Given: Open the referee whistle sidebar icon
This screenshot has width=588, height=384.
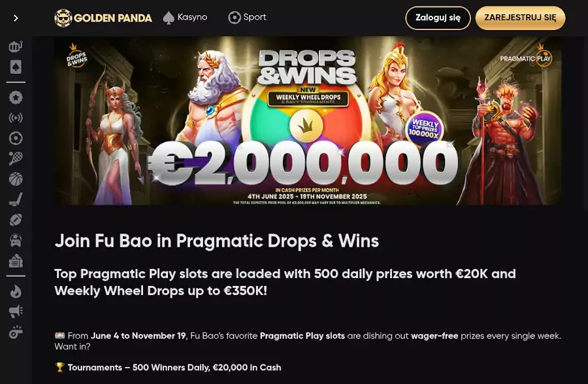Looking at the screenshot, I should coord(16,332).
